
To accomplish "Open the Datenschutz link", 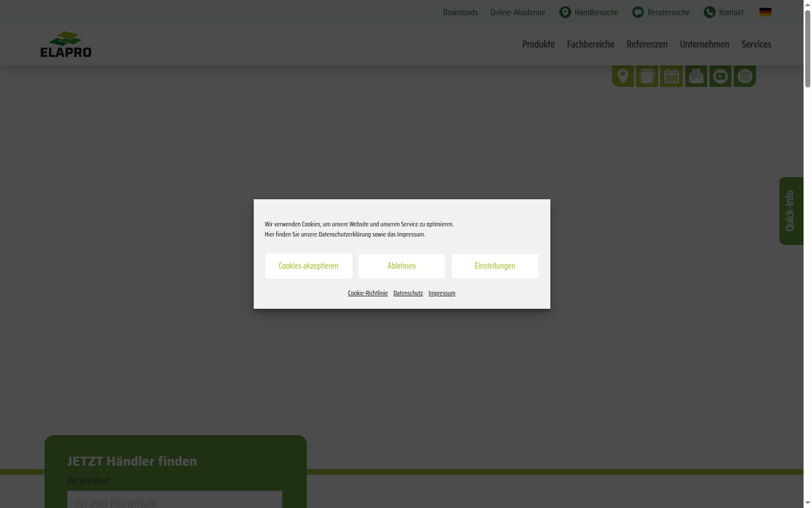I will 408,293.
